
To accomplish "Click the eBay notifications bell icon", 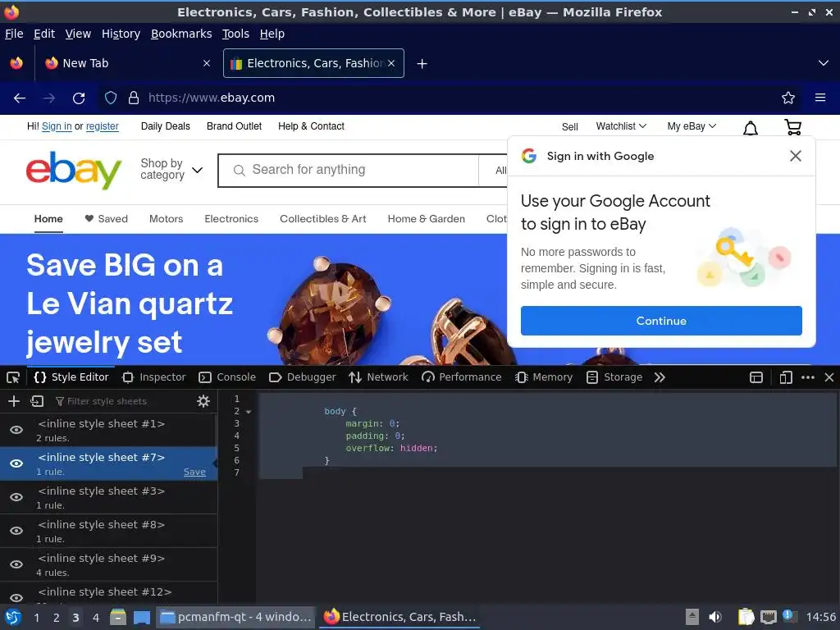I will 750,128.
